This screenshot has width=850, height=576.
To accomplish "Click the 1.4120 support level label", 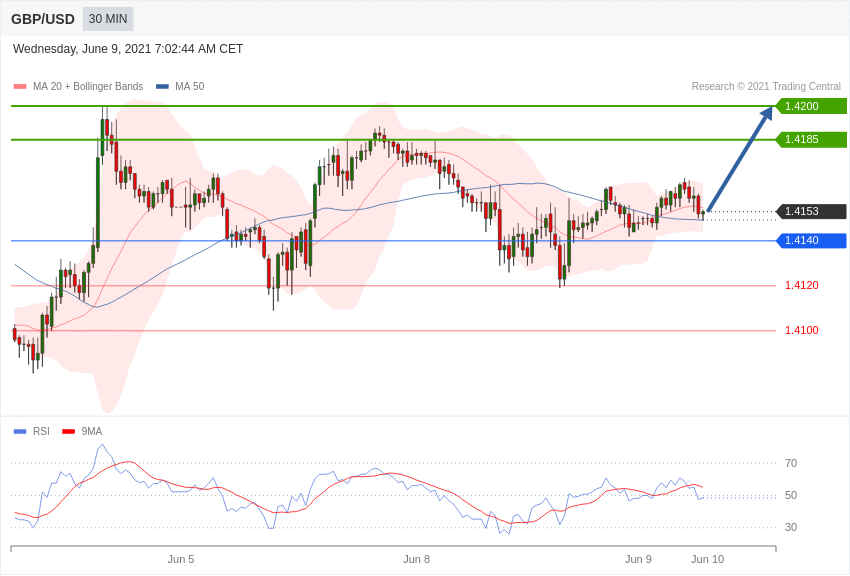I will [x=802, y=285].
